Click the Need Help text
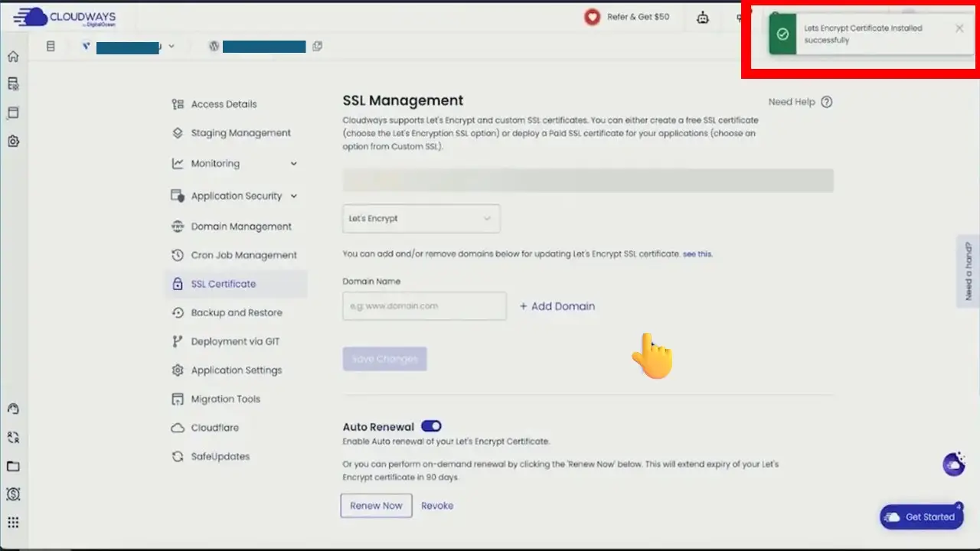This screenshot has height=551, width=980. [792, 102]
